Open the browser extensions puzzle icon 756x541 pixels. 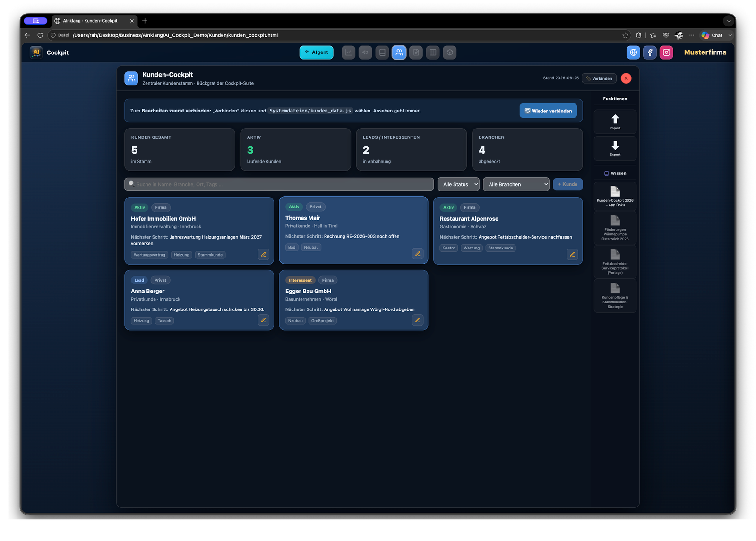(639, 35)
